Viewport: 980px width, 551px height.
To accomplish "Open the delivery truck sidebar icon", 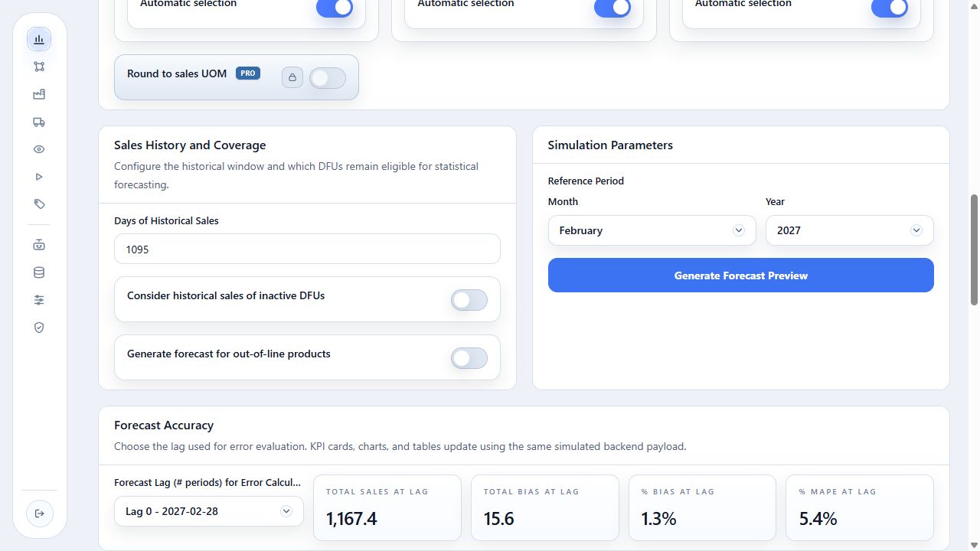I will pyautogui.click(x=39, y=122).
